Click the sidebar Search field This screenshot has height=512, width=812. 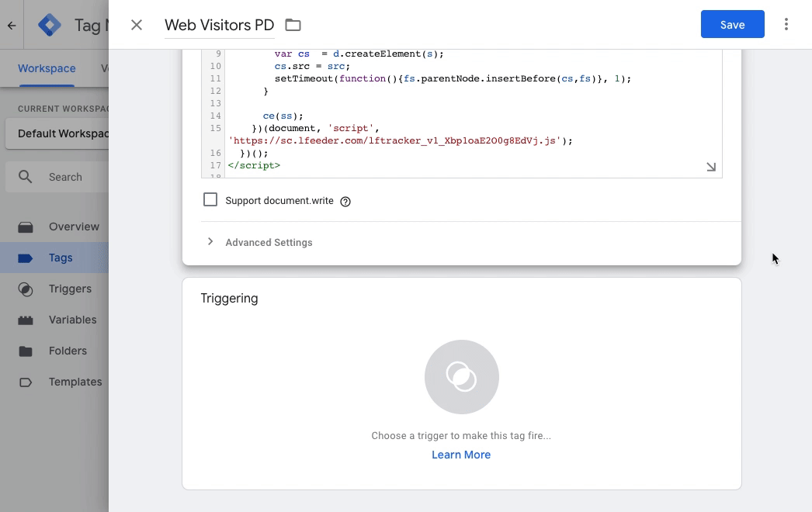[57, 177]
